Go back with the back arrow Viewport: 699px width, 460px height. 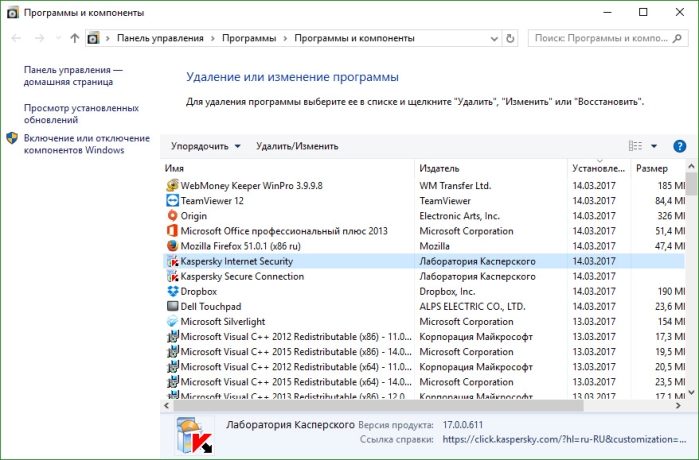tap(16, 38)
